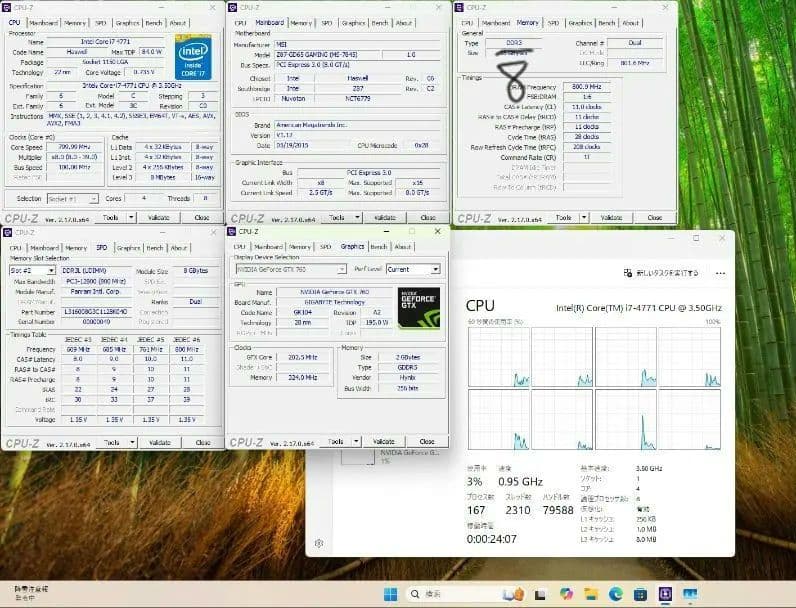796x608 pixels.
Task: Launch Copilot from the taskbar
Action: [566, 594]
